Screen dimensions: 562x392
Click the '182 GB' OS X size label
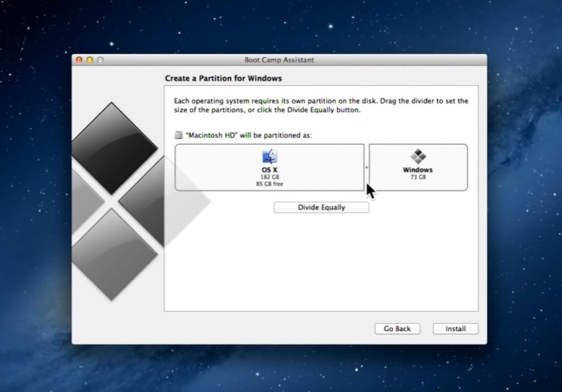click(269, 177)
